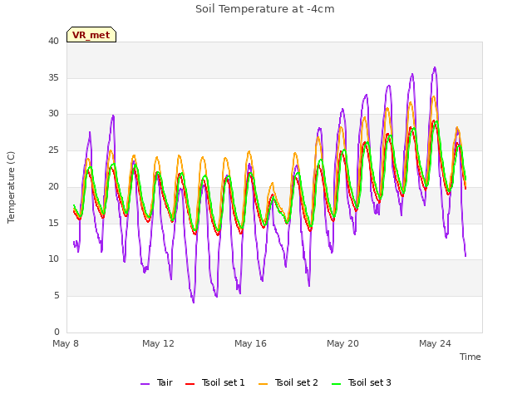
Task: Click the chart title Soil Temperature at -4cm
Action: (265, 9)
